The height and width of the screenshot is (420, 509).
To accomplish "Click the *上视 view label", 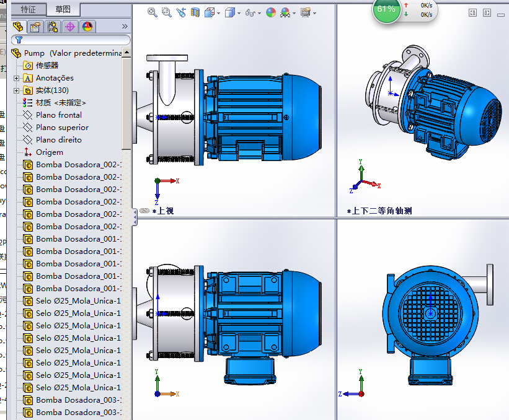I will click(163, 211).
